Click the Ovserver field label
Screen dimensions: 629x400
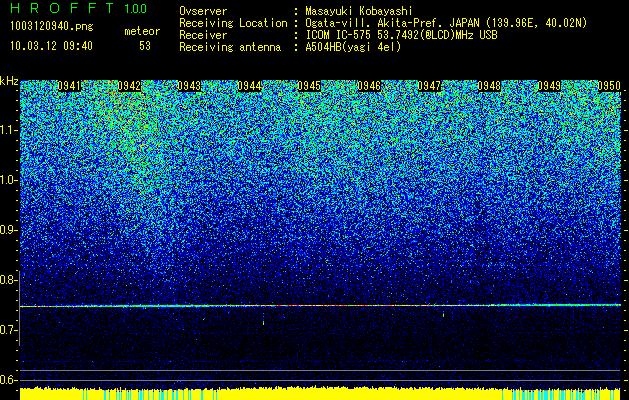pyautogui.click(x=203, y=11)
